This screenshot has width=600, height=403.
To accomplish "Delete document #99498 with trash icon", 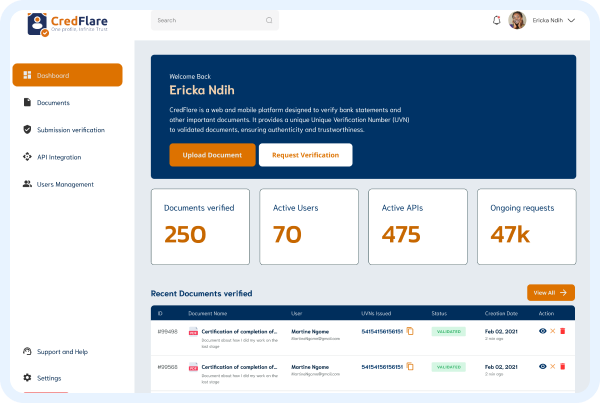I will (x=562, y=330).
